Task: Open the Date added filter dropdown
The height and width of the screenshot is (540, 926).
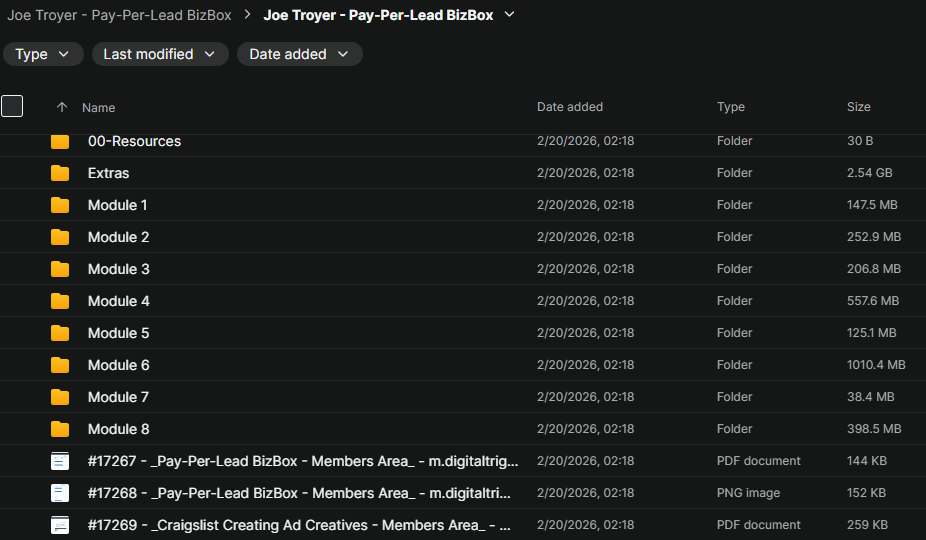Action: click(x=299, y=54)
